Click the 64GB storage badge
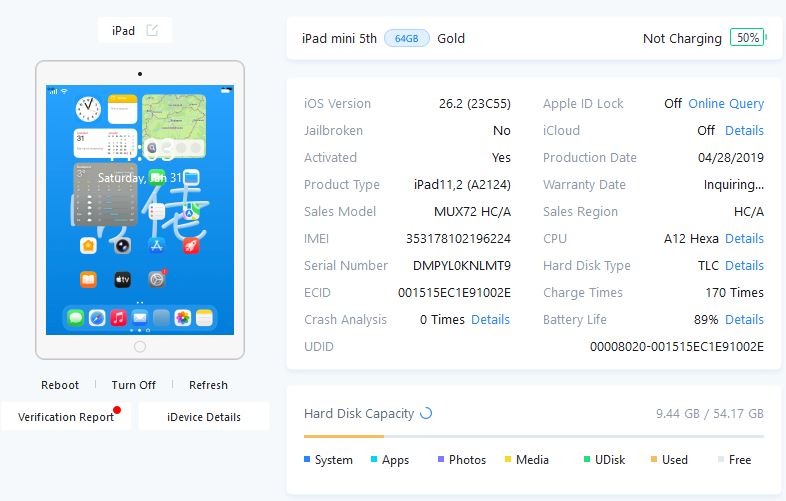 coord(407,39)
